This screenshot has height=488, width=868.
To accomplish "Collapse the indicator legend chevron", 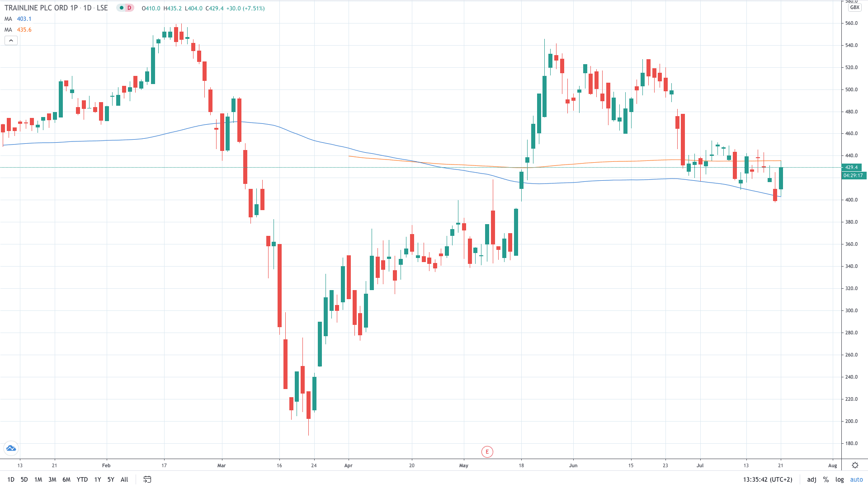I will 11,41.
